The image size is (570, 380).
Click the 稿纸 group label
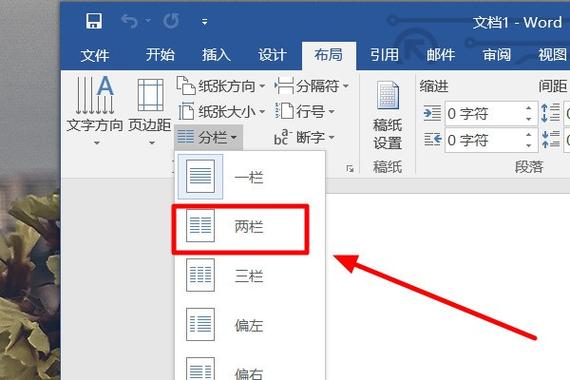(x=388, y=167)
